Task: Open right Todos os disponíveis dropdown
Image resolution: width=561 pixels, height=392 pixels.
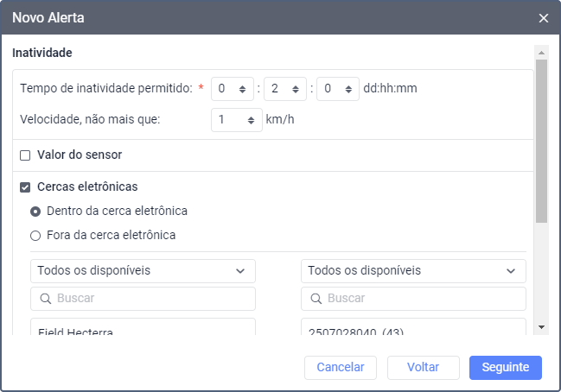Action: coord(413,270)
